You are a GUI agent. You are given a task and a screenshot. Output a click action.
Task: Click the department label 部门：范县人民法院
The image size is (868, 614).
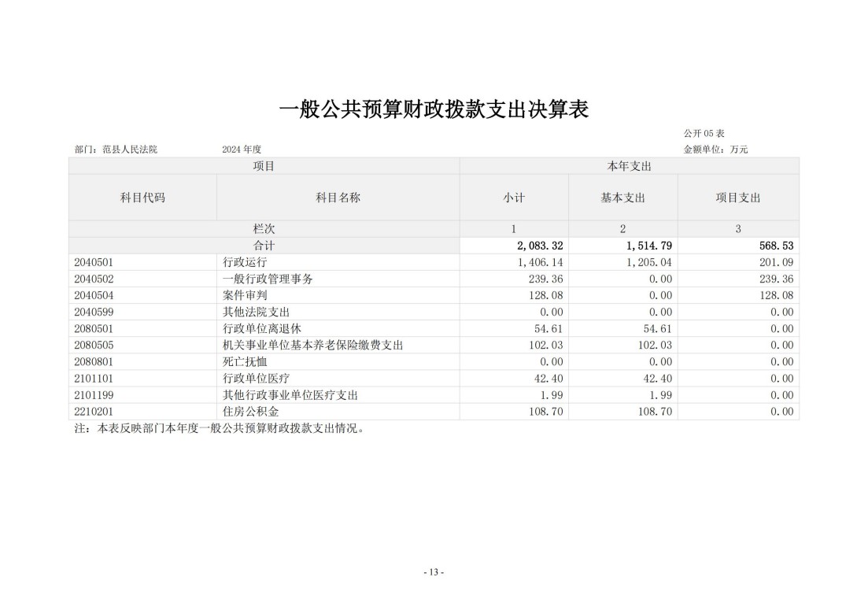click(116, 150)
